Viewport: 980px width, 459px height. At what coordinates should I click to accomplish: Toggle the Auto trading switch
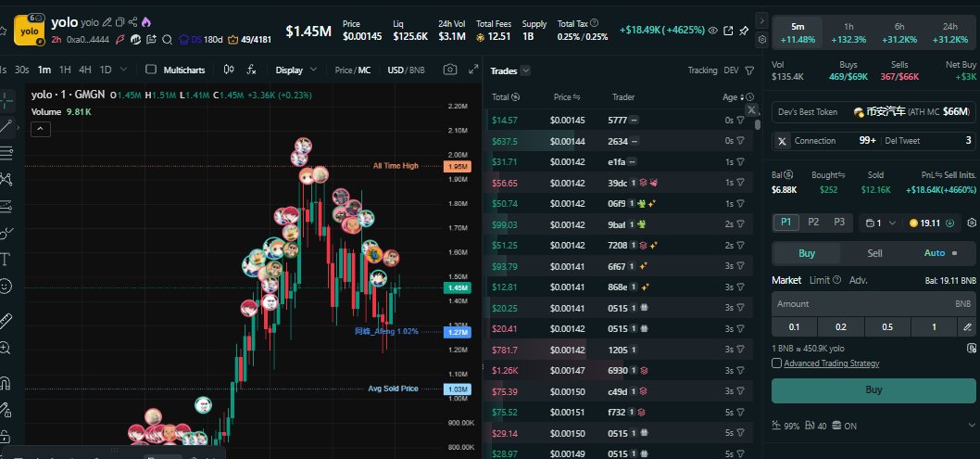(x=954, y=253)
